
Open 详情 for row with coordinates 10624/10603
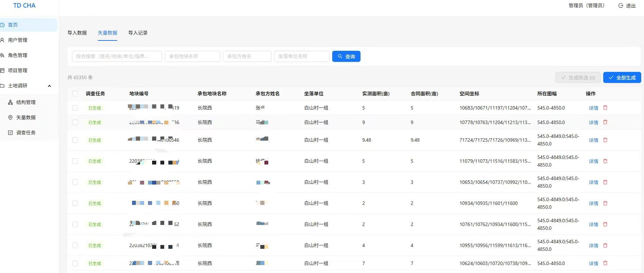(593, 263)
